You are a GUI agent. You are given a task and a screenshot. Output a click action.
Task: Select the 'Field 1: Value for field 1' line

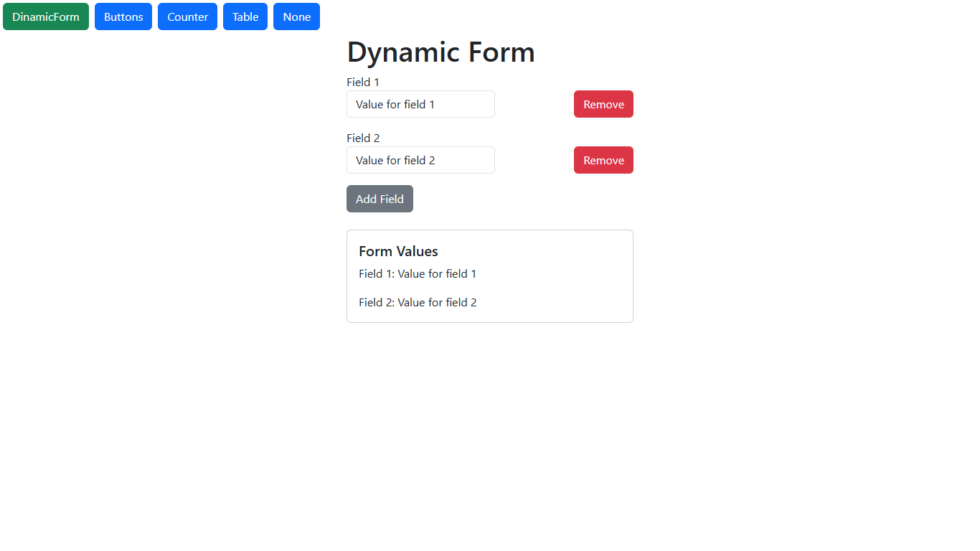418,273
